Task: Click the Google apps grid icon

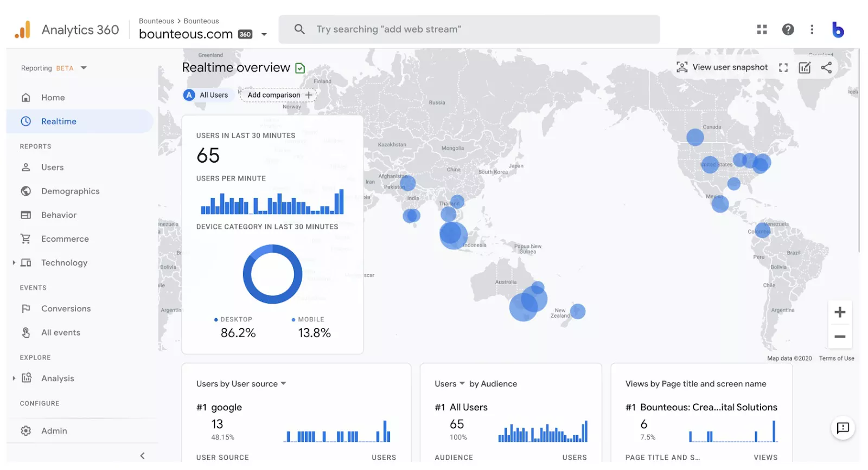Action: (762, 29)
